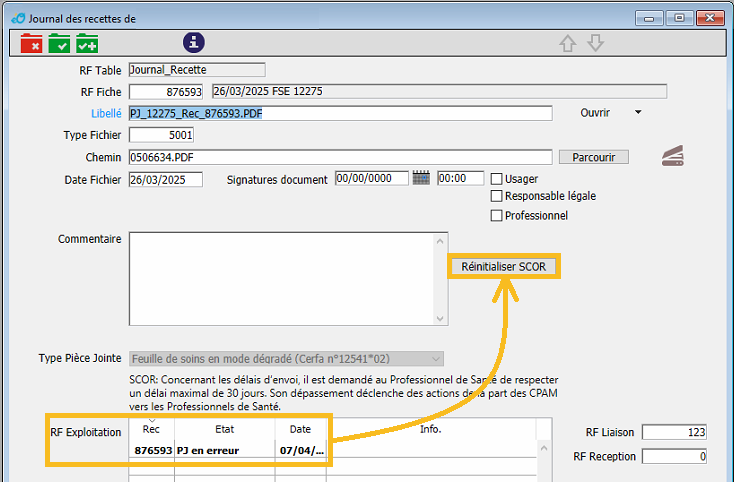Click the Parcourir browse button
The height and width of the screenshot is (482, 734).
(x=593, y=157)
